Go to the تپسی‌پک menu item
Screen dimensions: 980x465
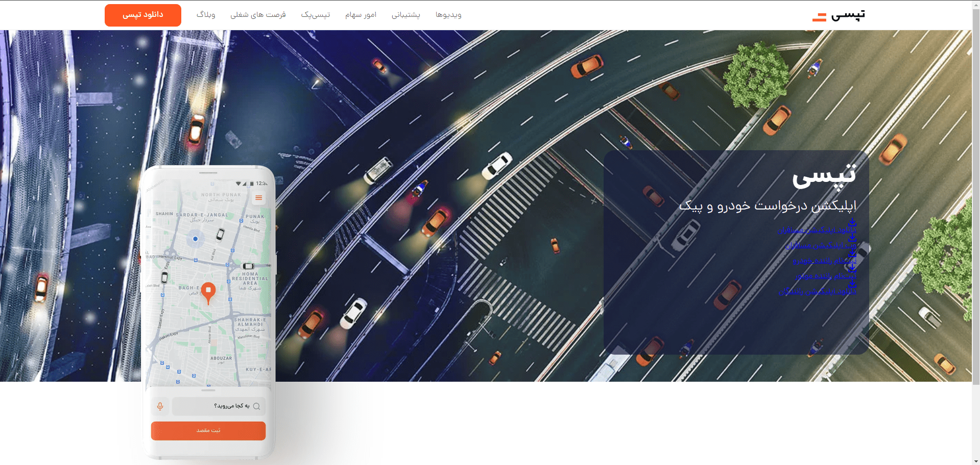(x=316, y=15)
